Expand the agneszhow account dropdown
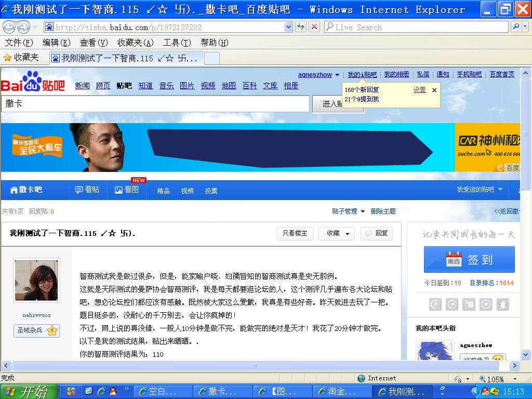This screenshot has width=532, height=399. click(x=337, y=75)
